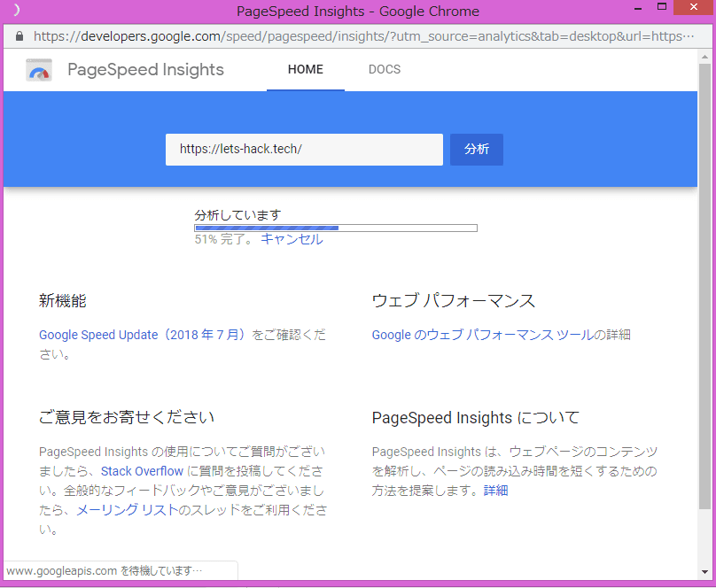Viewport: 716px width, 588px height.
Task: Maximize the Chrome window
Action: pos(662,7)
